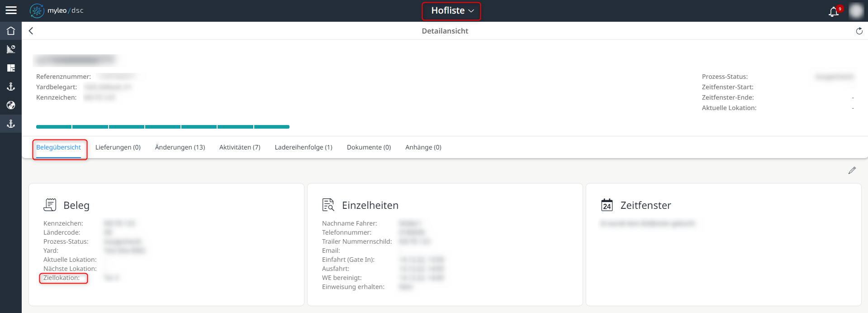Click the Yardbelegart label
The height and width of the screenshot is (313, 868).
57,87
